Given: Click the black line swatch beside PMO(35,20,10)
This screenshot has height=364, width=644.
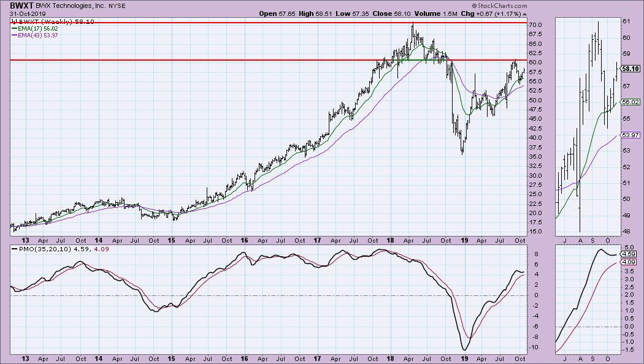Looking at the screenshot, I should (x=14, y=249).
